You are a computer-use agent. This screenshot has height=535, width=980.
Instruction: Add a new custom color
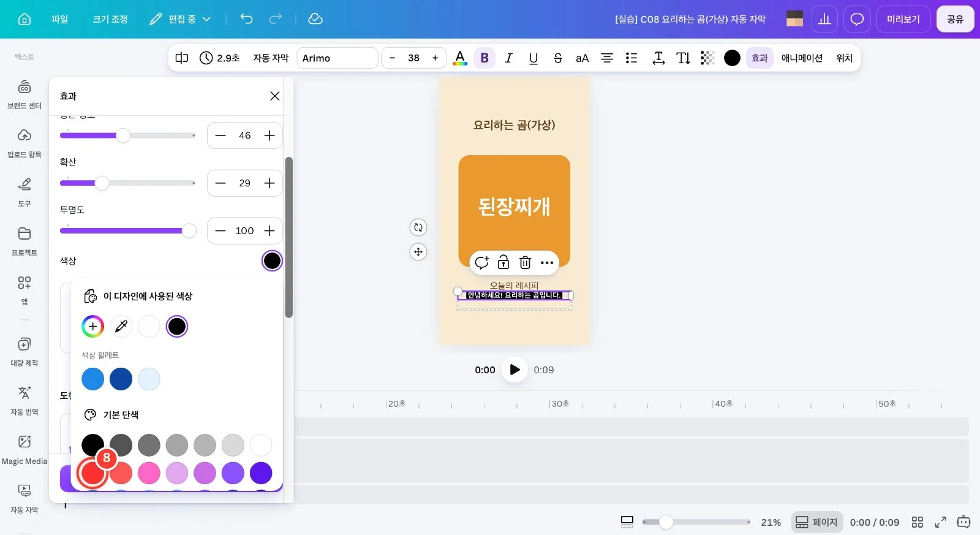[x=93, y=327]
